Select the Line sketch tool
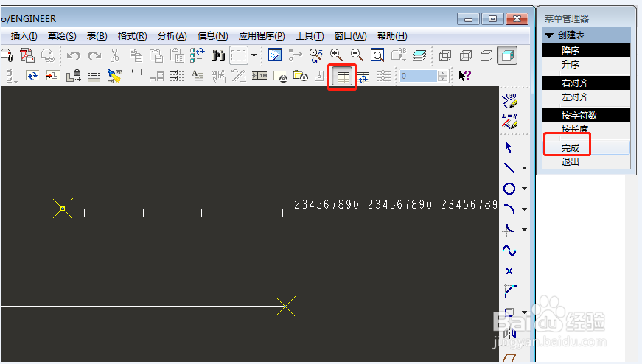Screen dimensions: 642x364 [509, 168]
